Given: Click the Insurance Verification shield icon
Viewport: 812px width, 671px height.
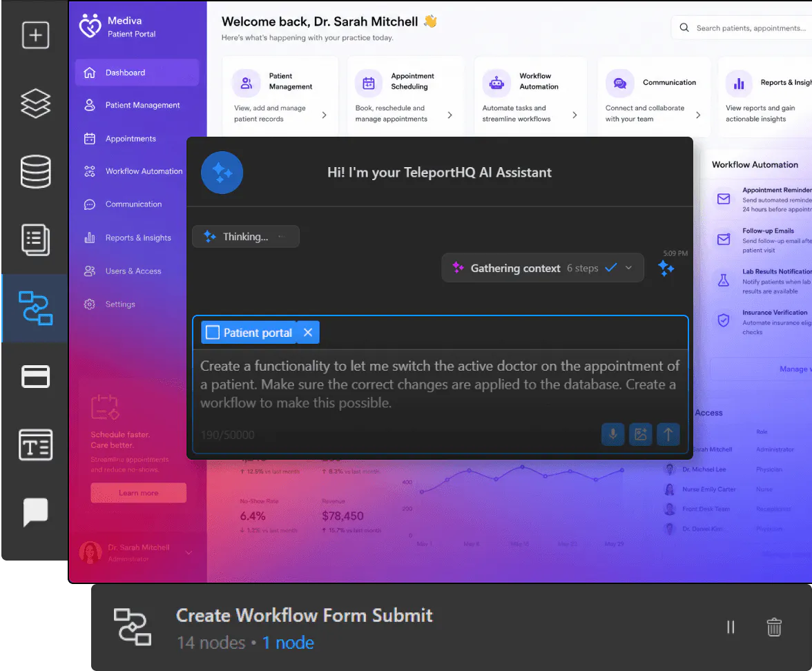Looking at the screenshot, I should click(724, 320).
